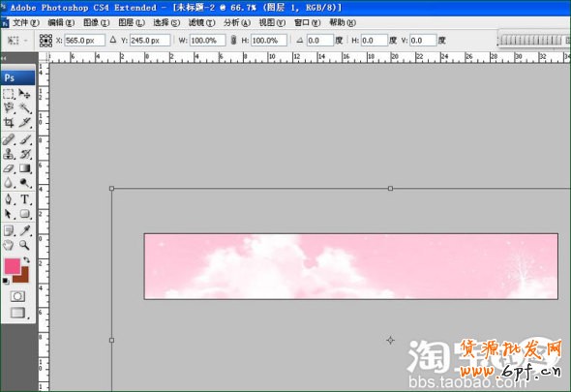Toggle the maintain aspect ratio link
571x392 pixels.
234,40
